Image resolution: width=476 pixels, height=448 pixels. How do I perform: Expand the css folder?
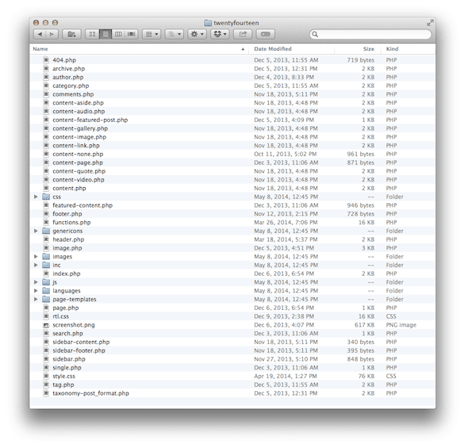pos(36,197)
